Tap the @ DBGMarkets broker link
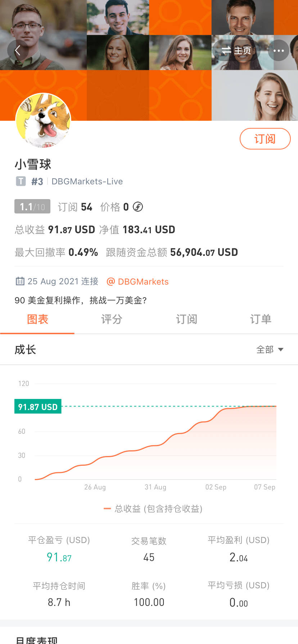 [138, 281]
